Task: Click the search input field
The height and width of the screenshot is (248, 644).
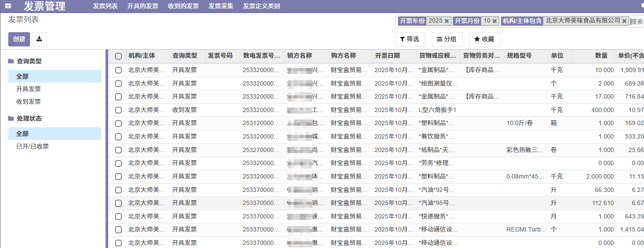Action: tap(637, 21)
